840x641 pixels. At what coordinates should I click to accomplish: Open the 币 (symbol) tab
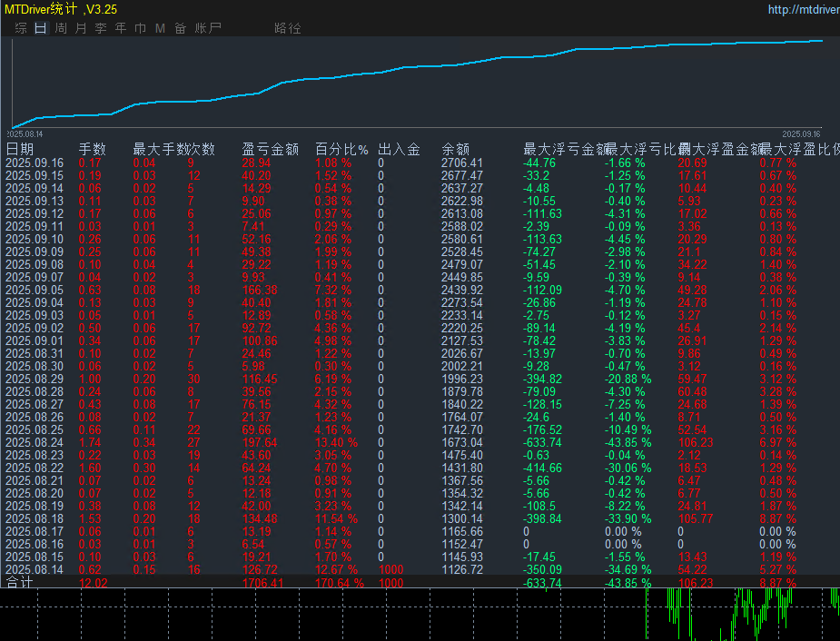click(141, 28)
